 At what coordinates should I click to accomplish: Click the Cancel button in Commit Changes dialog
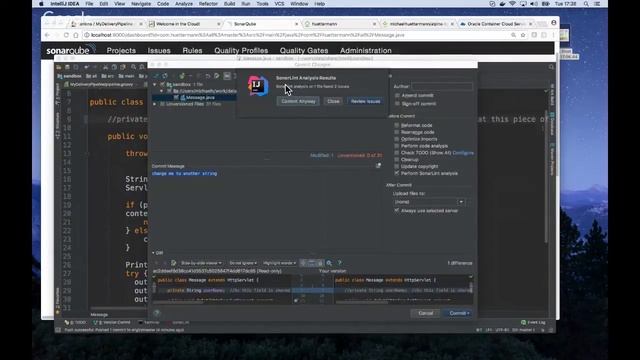pyautogui.click(x=425, y=313)
